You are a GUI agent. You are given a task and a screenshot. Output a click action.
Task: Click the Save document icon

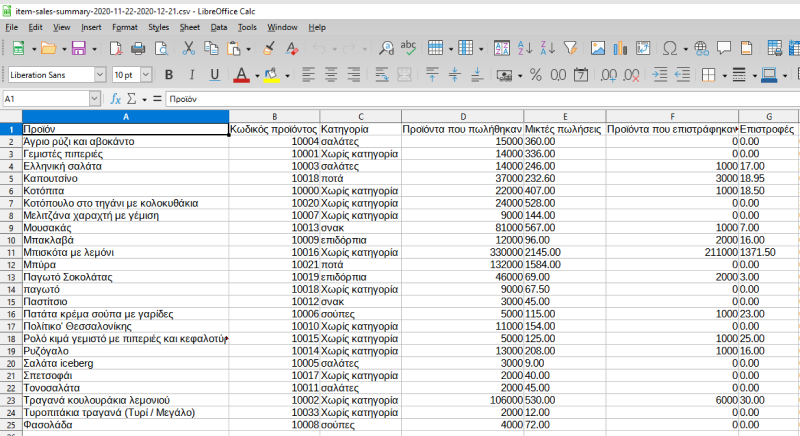(78, 48)
